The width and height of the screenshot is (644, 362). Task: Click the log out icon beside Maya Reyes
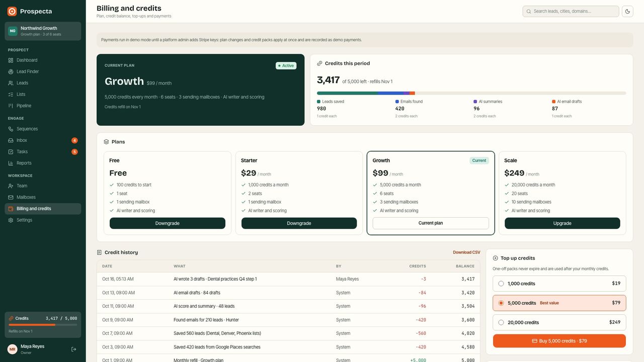[74, 349]
